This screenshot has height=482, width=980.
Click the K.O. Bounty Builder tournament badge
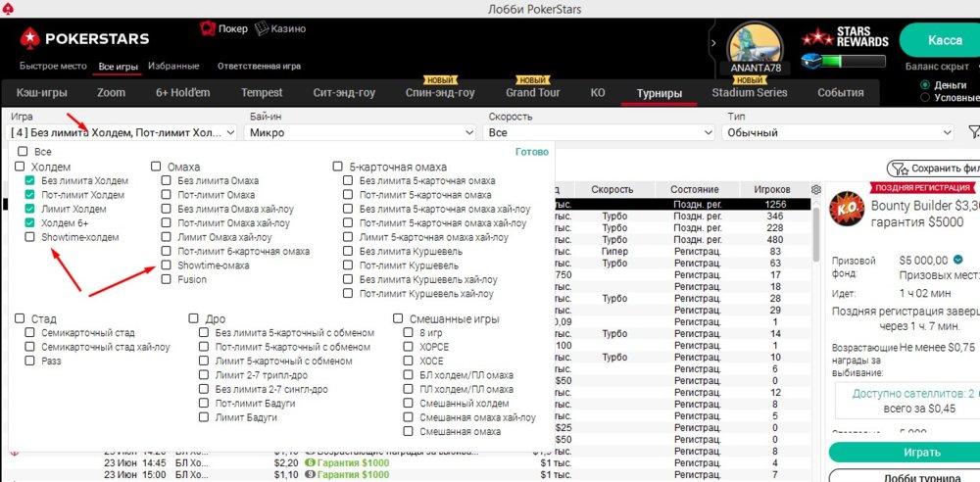[x=847, y=210]
